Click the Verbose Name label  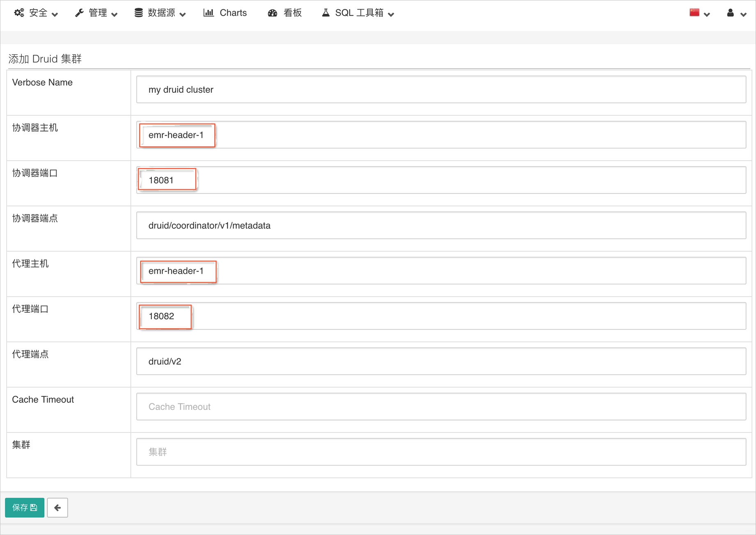[x=42, y=82]
